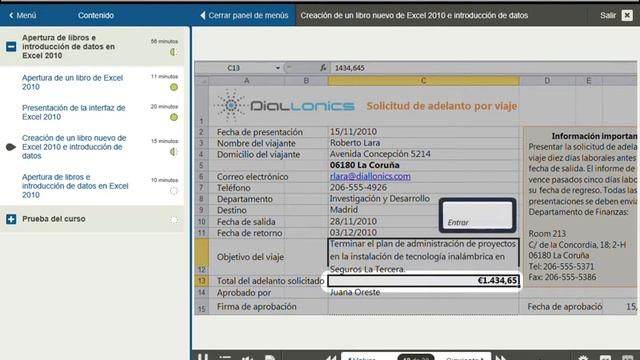Pause the tutorial playback
The image size is (640, 360).
point(203,357)
